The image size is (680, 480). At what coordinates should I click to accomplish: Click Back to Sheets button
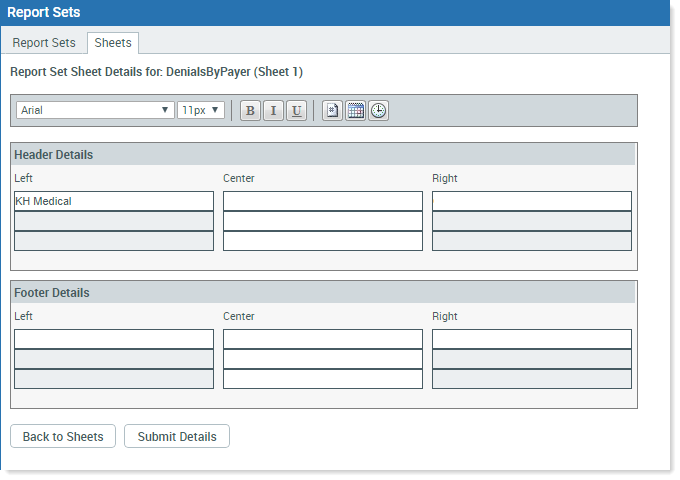pyautogui.click(x=63, y=436)
